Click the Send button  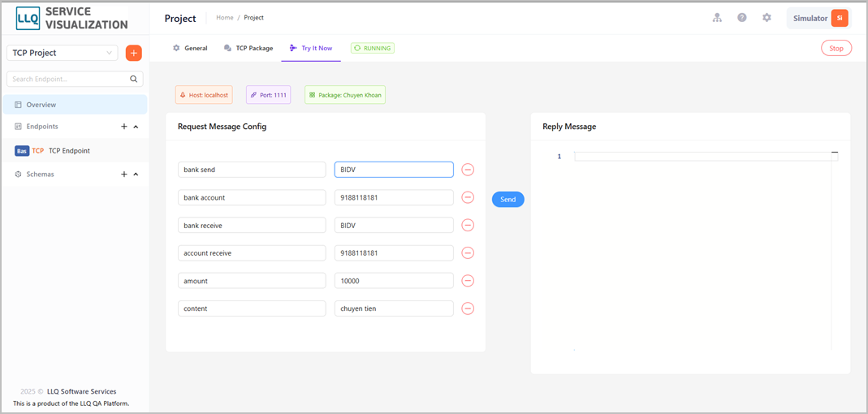click(x=508, y=199)
